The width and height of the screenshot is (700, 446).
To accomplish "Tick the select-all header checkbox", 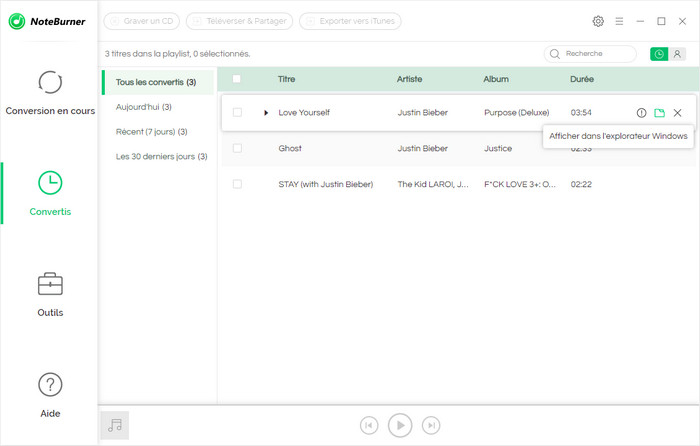I will [237, 79].
